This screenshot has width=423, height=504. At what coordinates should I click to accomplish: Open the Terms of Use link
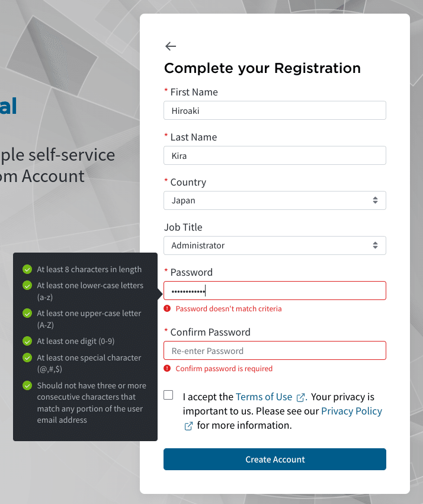(x=264, y=397)
